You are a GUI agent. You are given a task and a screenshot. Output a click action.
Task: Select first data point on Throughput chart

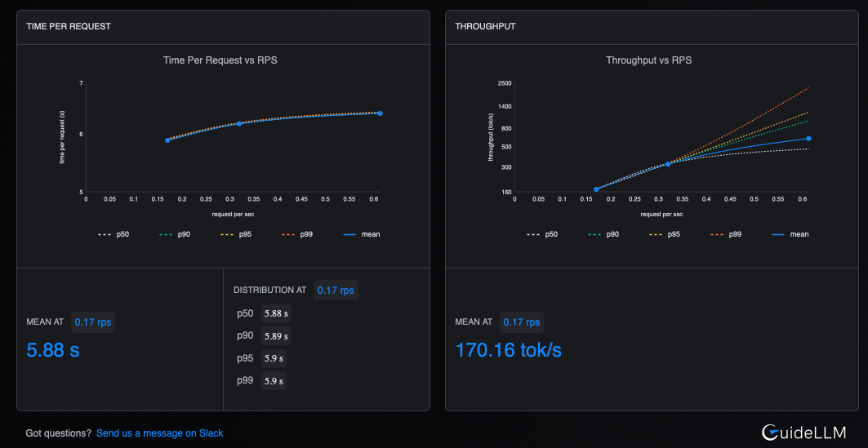pos(596,189)
